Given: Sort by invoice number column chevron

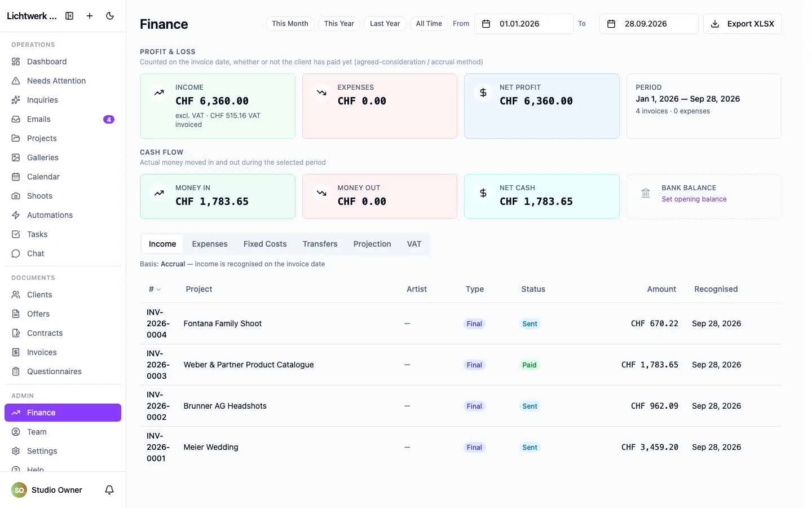Looking at the screenshot, I should [158, 290].
